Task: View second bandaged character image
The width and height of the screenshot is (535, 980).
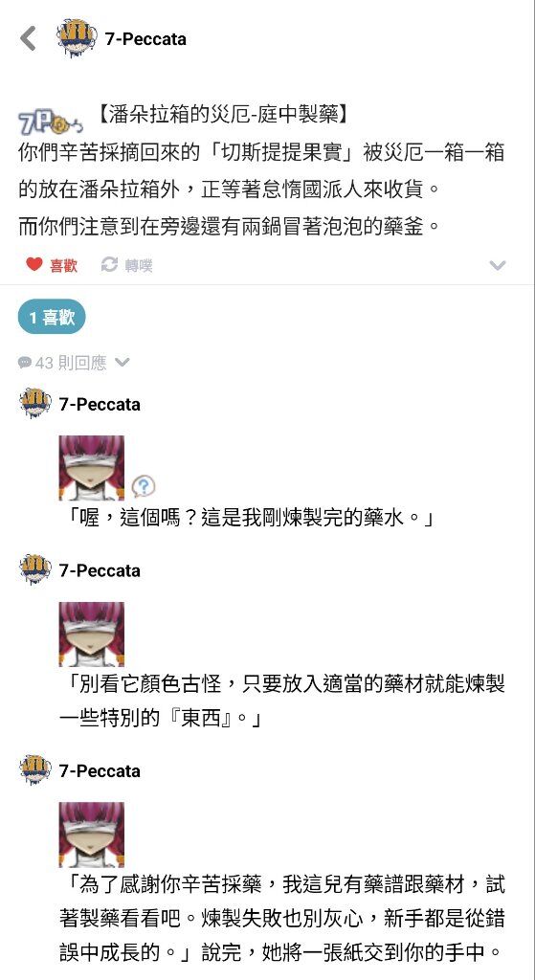Action: pyautogui.click(x=91, y=635)
